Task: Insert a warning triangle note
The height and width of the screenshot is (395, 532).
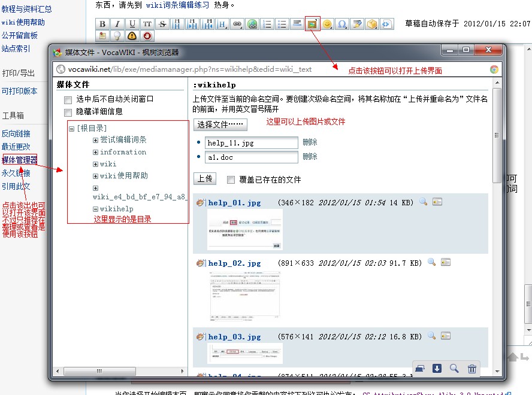Action: (132, 35)
